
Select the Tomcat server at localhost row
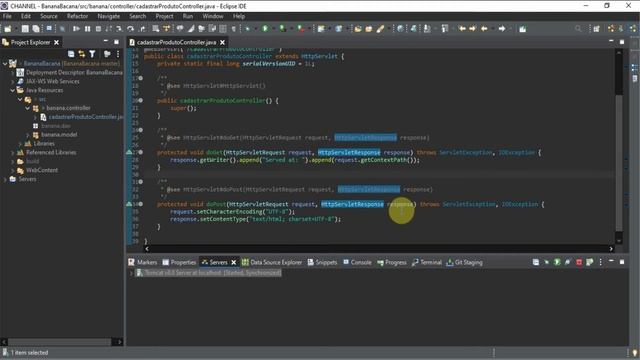click(x=209, y=273)
